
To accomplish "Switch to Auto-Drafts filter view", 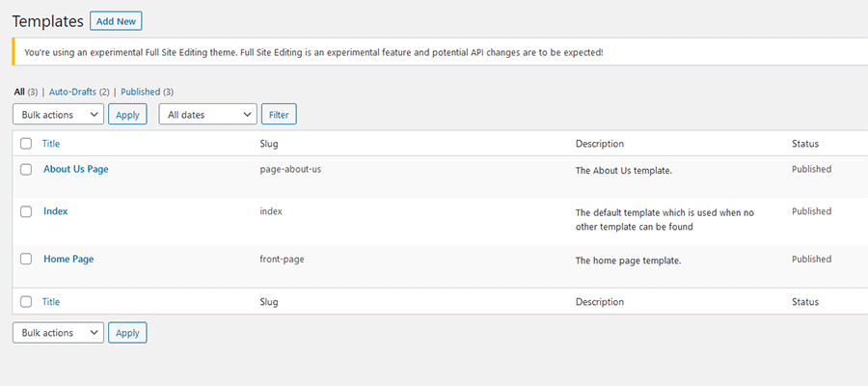I will click(x=71, y=92).
